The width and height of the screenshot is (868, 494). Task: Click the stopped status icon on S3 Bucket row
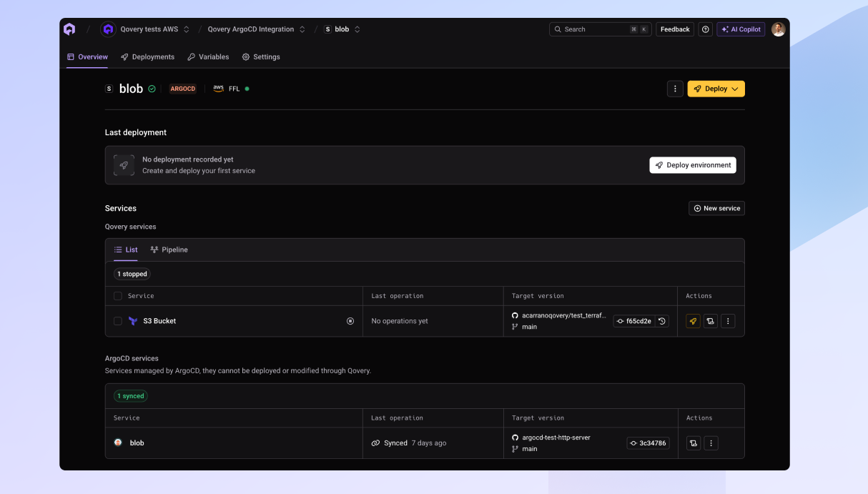click(x=350, y=321)
